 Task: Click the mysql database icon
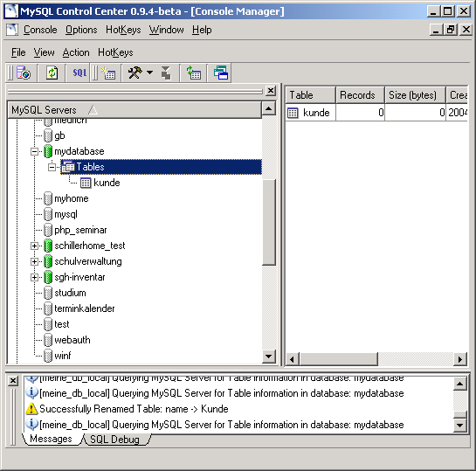point(48,214)
